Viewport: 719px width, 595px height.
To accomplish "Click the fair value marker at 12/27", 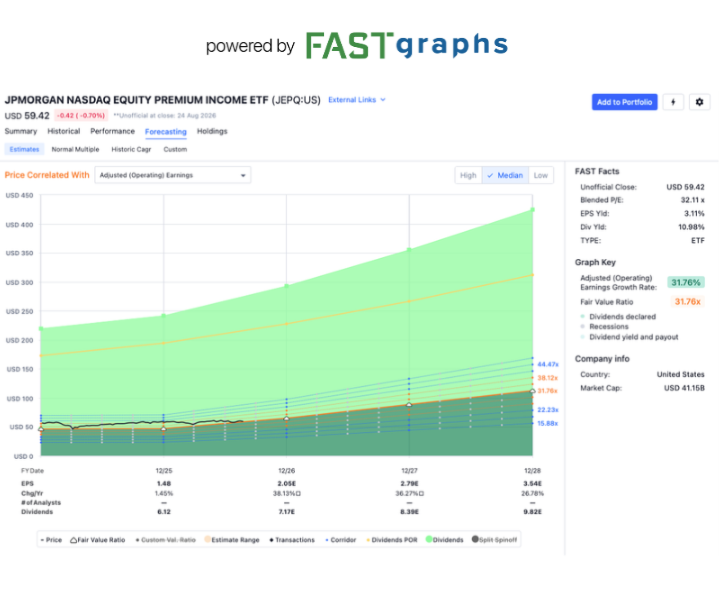I will click(409, 405).
